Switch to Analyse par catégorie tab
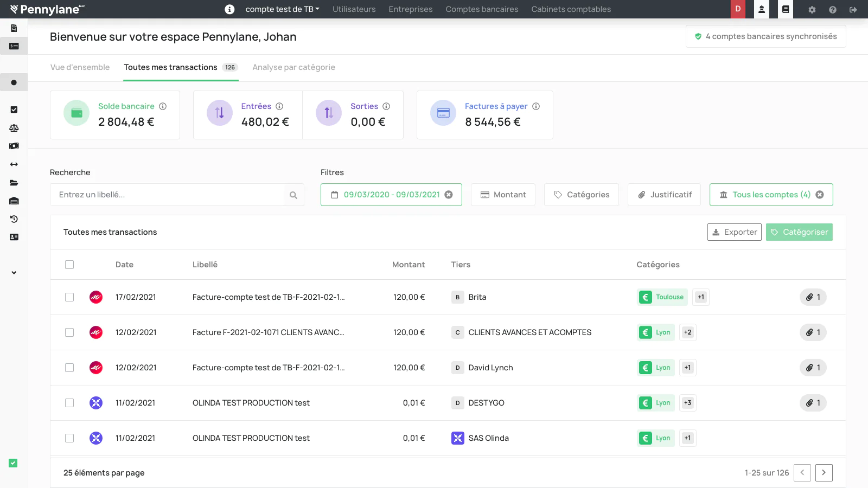 [293, 67]
